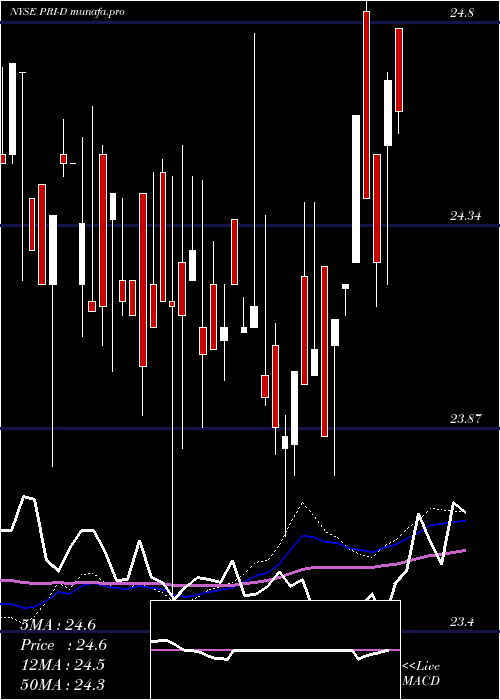Click the 24.8 price level label

pos(462,13)
